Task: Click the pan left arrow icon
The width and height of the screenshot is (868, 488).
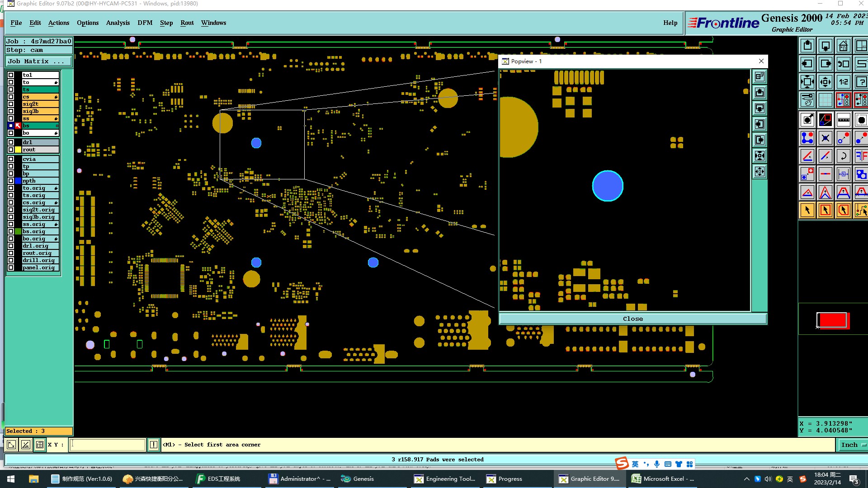Action: point(807,64)
